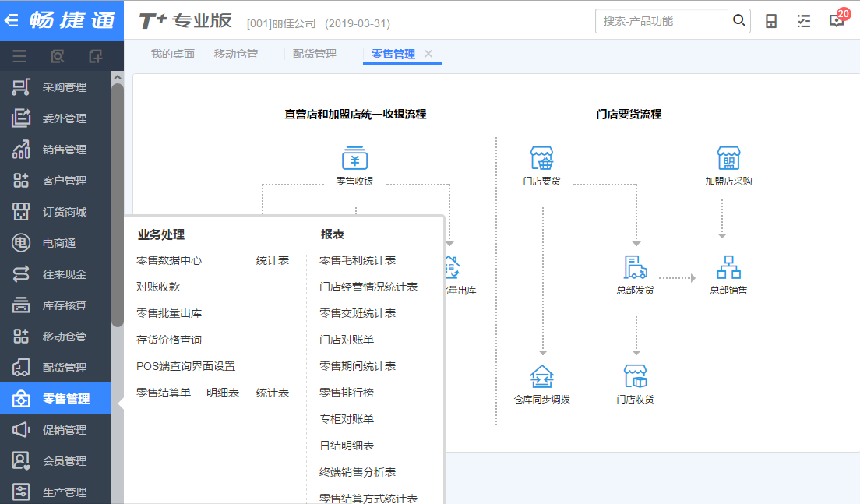Select the 总部发货 delivery truck icon
Image resolution: width=860 pixels, height=504 pixels.
(635, 267)
